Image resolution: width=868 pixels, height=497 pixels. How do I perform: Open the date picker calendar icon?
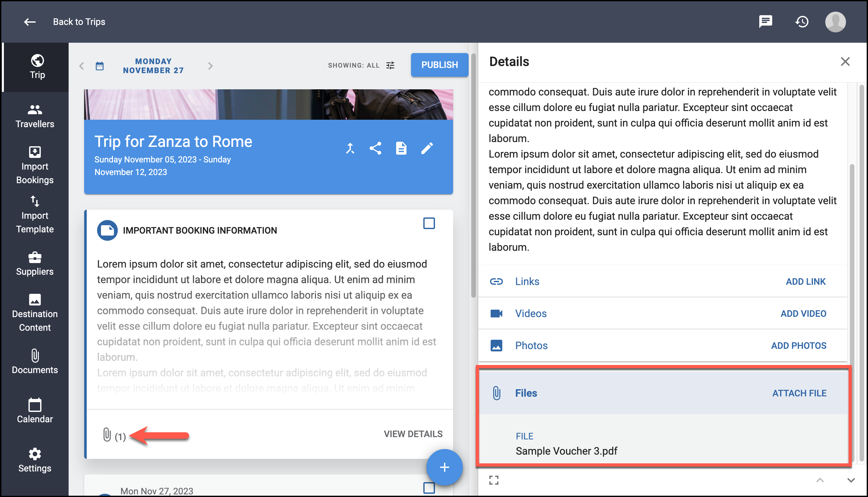(100, 66)
